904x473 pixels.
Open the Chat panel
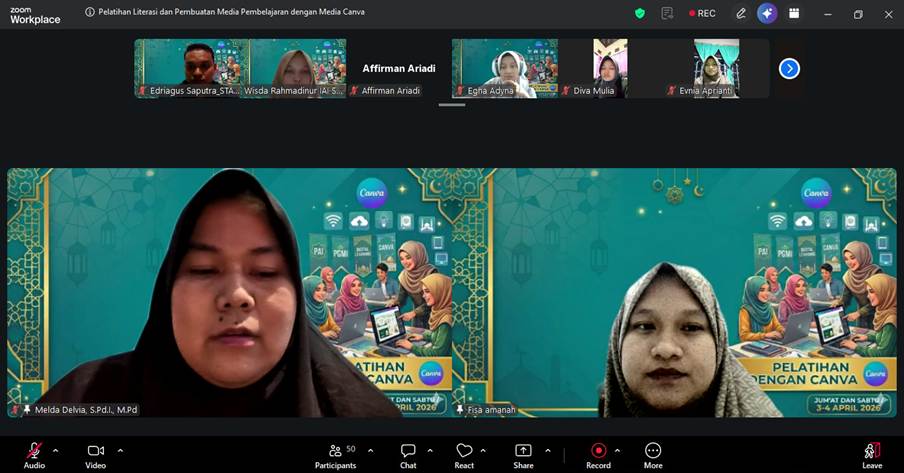point(408,451)
